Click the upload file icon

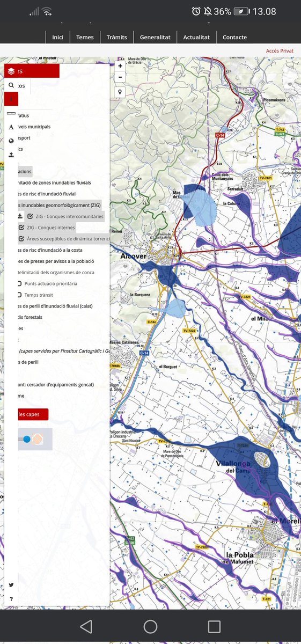point(11,155)
